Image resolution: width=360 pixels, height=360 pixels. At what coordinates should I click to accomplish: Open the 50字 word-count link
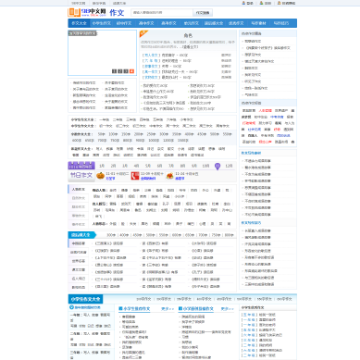coord(101,134)
